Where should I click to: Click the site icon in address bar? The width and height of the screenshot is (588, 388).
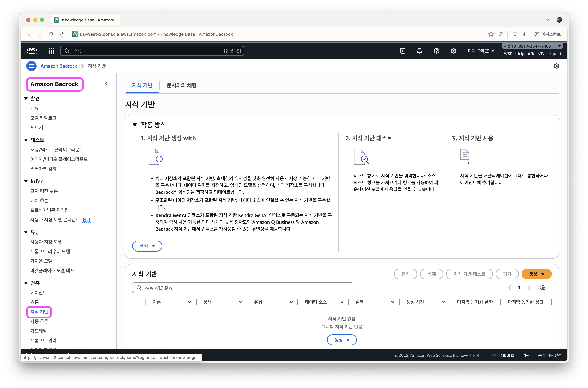[75, 34]
